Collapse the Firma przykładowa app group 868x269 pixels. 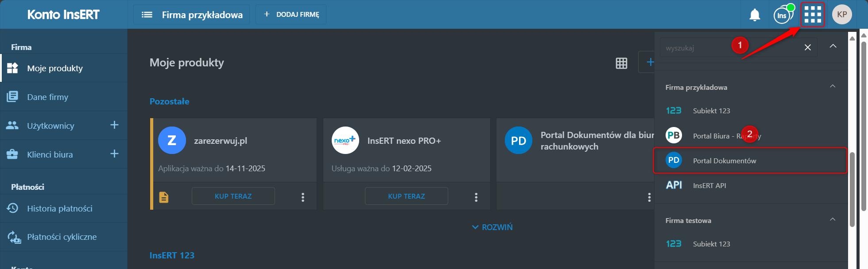click(833, 87)
